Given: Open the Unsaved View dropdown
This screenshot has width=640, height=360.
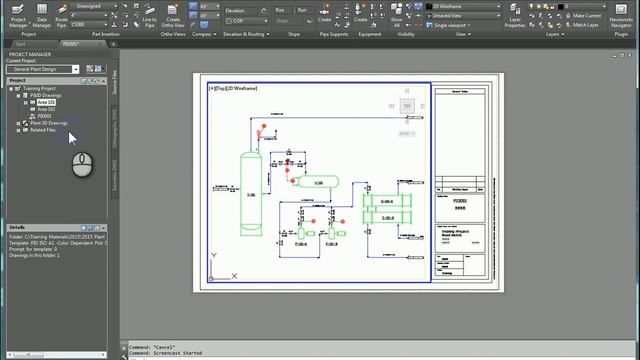Looking at the screenshot, I should (463, 16).
